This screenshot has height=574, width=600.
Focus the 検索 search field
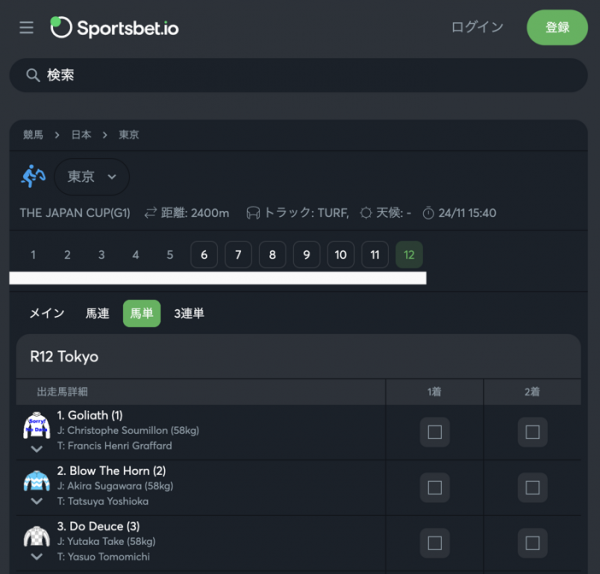click(x=298, y=75)
